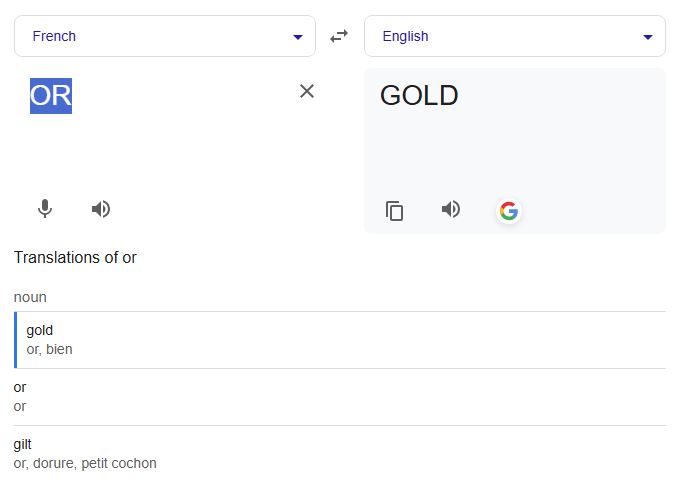Swap the source and target languages
Viewport: 683px width, 485px height.
click(x=339, y=36)
